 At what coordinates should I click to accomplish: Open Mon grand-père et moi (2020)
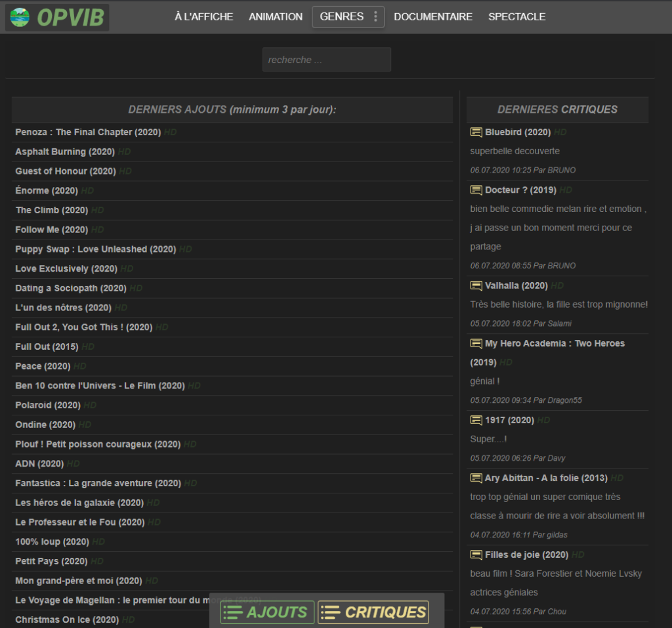(x=79, y=581)
